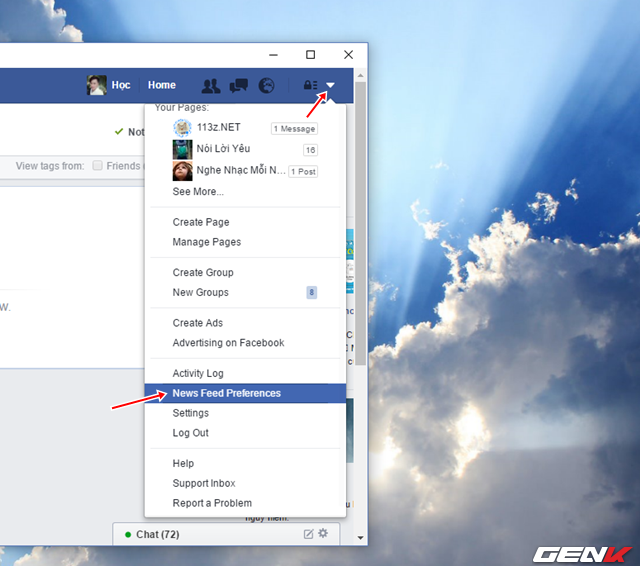Expand See More... under Your Pages

[x=198, y=191]
